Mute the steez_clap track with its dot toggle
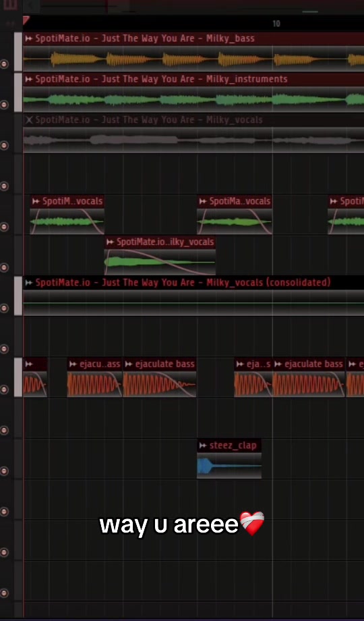 click(x=4, y=471)
